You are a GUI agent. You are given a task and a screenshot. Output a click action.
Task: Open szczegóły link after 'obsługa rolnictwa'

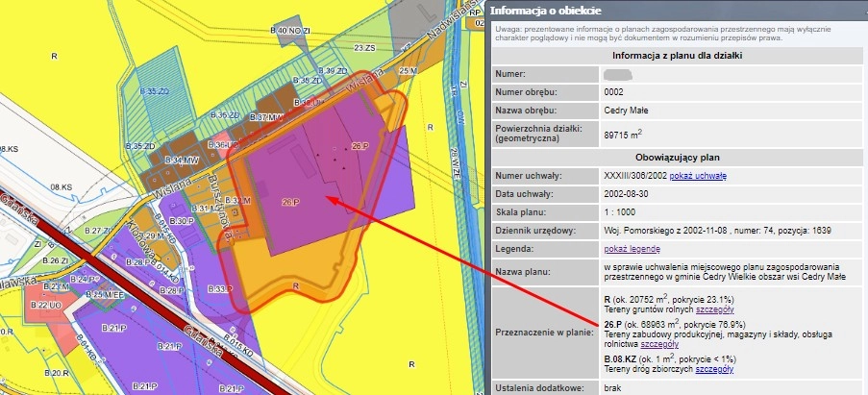tap(661, 344)
